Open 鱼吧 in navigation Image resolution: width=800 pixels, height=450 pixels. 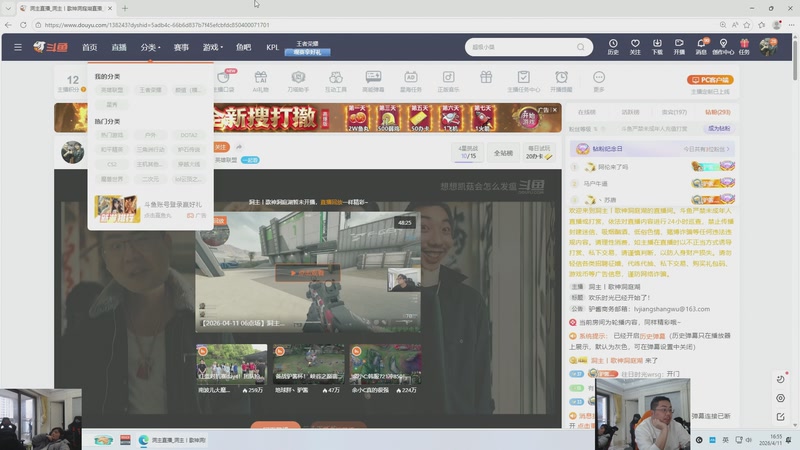(x=243, y=47)
